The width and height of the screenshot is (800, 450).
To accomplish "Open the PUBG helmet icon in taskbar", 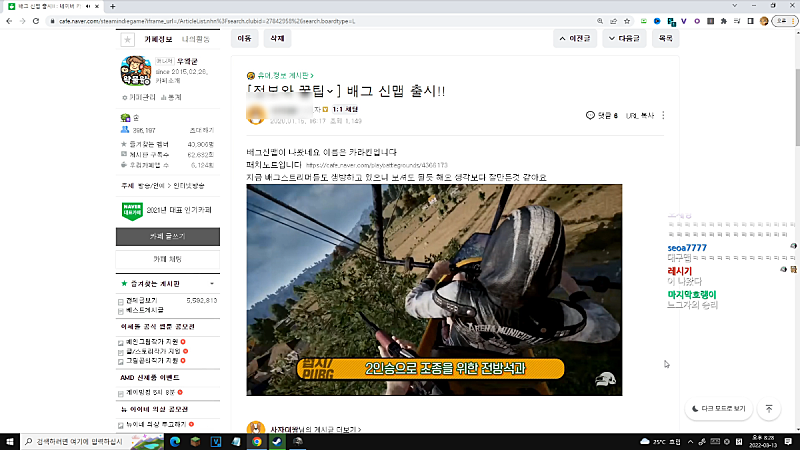I will (x=298, y=441).
